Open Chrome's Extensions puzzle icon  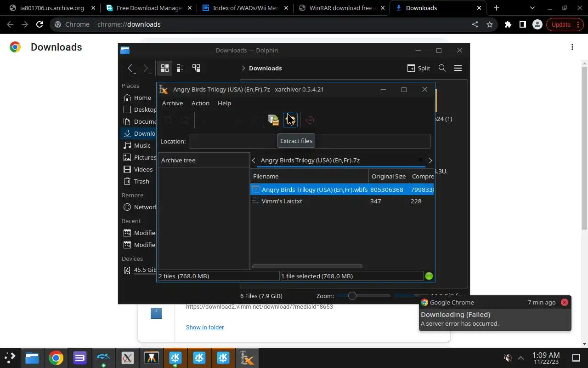[508, 24]
